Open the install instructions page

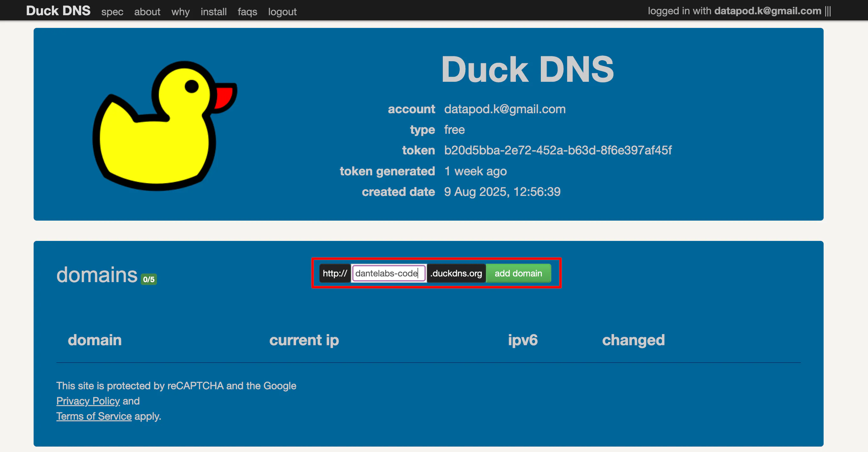click(x=213, y=12)
